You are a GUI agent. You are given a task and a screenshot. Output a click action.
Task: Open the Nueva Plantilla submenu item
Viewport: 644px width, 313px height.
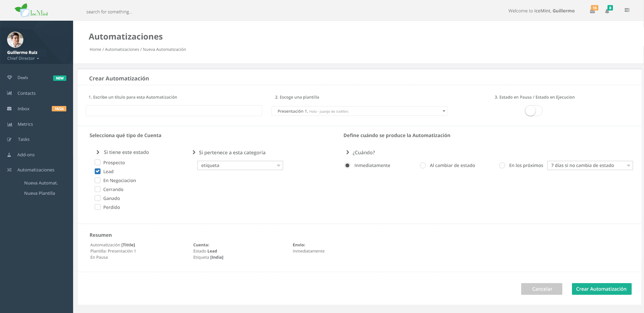[39, 193]
